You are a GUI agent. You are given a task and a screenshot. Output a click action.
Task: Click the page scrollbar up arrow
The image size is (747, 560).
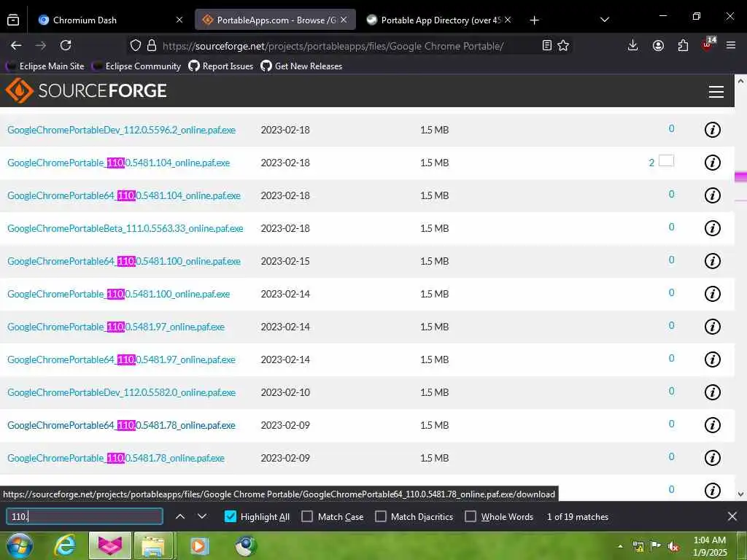741,81
